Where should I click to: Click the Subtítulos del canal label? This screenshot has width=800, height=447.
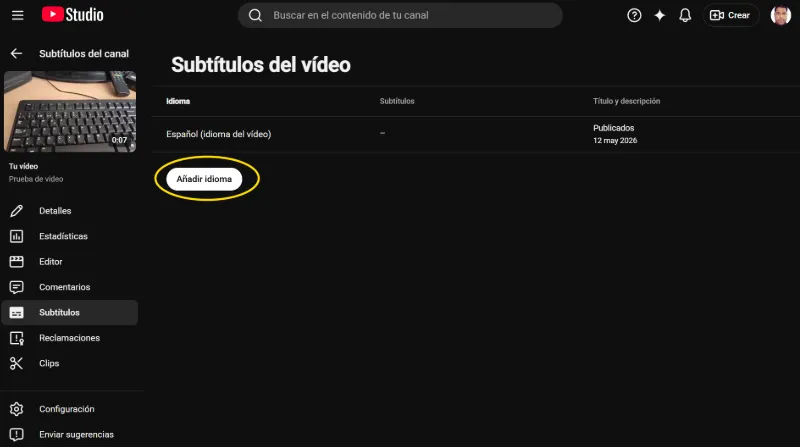pyautogui.click(x=84, y=54)
